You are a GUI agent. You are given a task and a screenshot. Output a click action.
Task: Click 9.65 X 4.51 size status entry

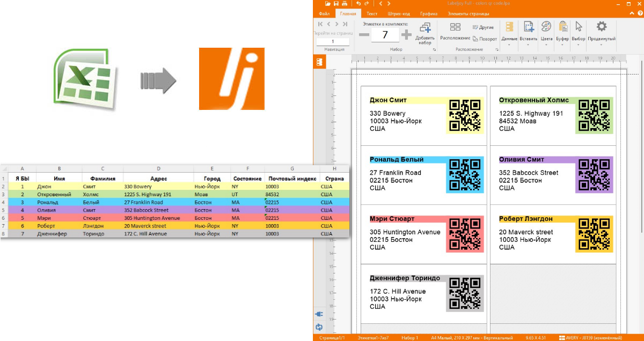[535, 338]
